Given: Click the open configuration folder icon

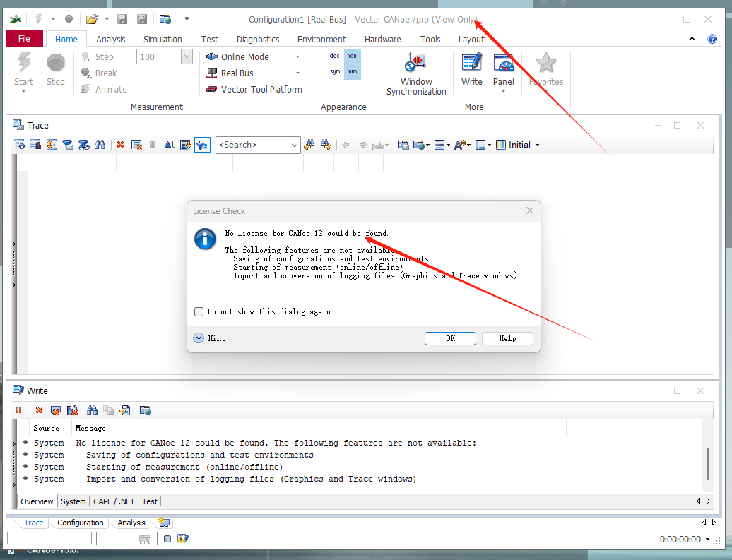Looking at the screenshot, I should pos(92,19).
